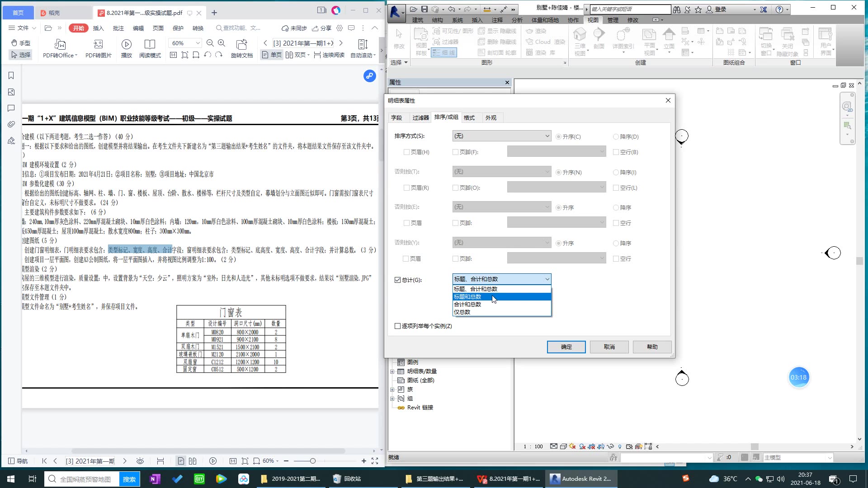The width and height of the screenshot is (868, 488).
Task: Click the WPS bottom zoom slider handle
Action: click(312, 461)
